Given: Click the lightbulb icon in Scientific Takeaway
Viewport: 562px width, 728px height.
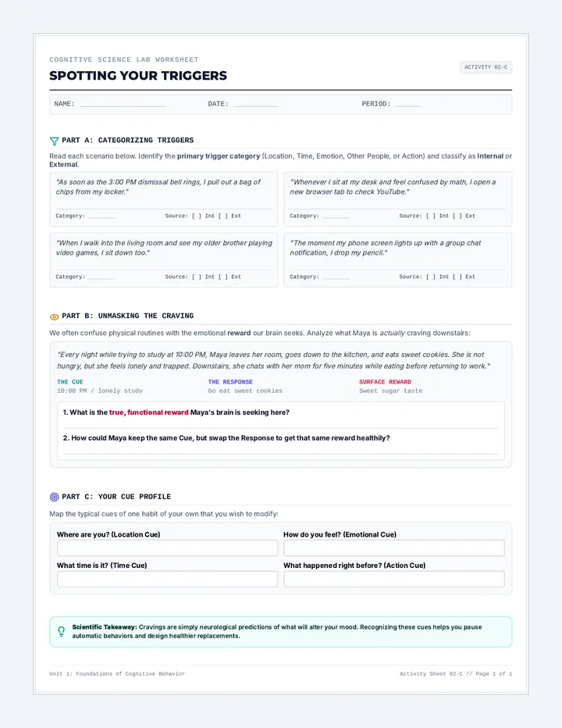Looking at the screenshot, I should [61, 631].
